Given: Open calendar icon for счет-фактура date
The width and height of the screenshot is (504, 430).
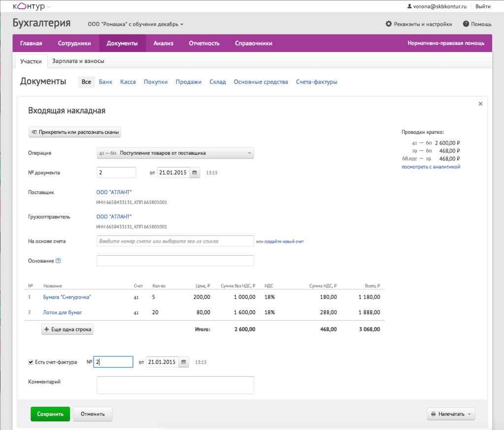Looking at the screenshot, I should [183, 362].
